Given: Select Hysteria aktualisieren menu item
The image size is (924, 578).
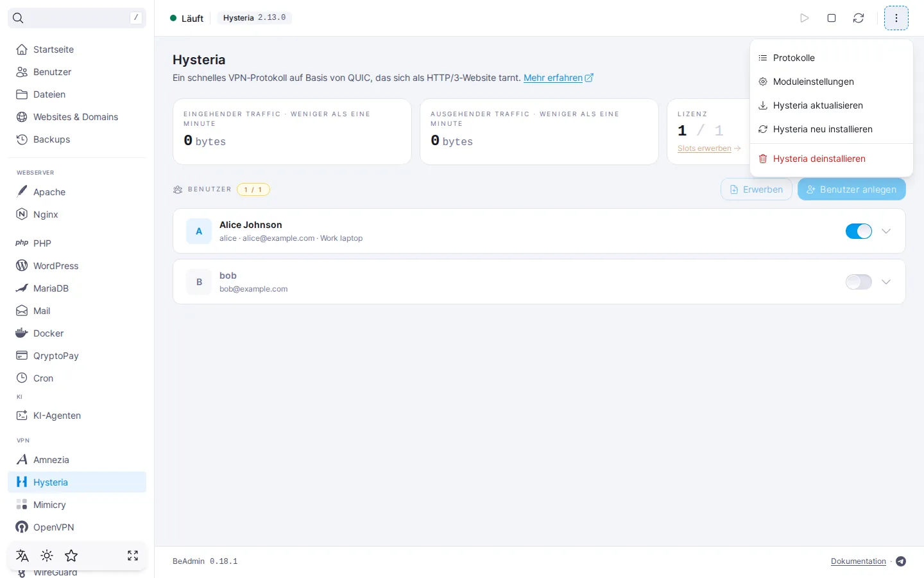Looking at the screenshot, I should pos(832,105).
